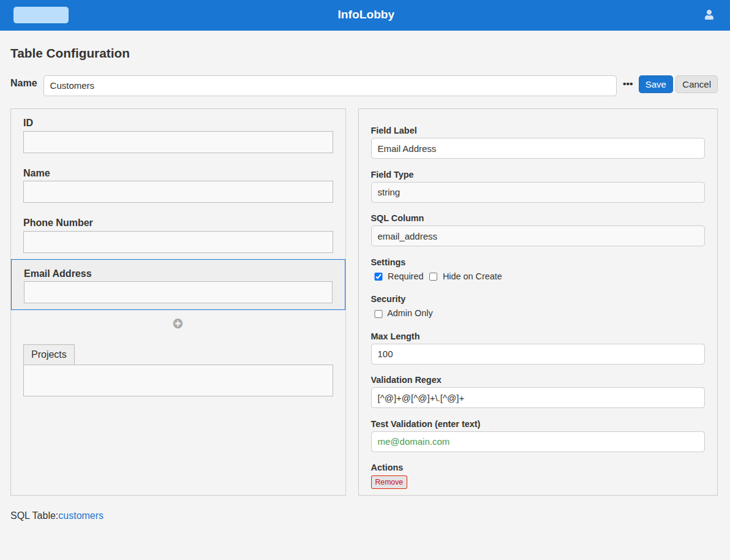The image size is (730, 560).
Task: Click the InfoLobby header title
Action: pos(366,15)
